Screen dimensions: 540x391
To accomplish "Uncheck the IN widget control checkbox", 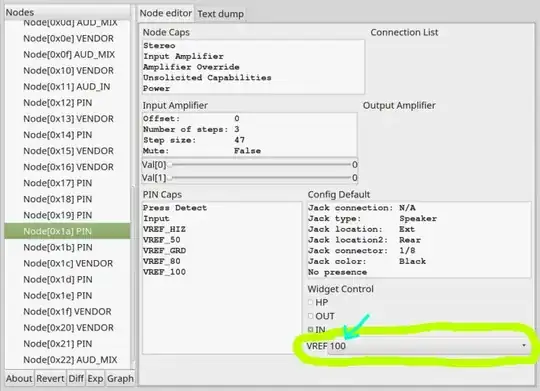I will (x=310, y=330).
